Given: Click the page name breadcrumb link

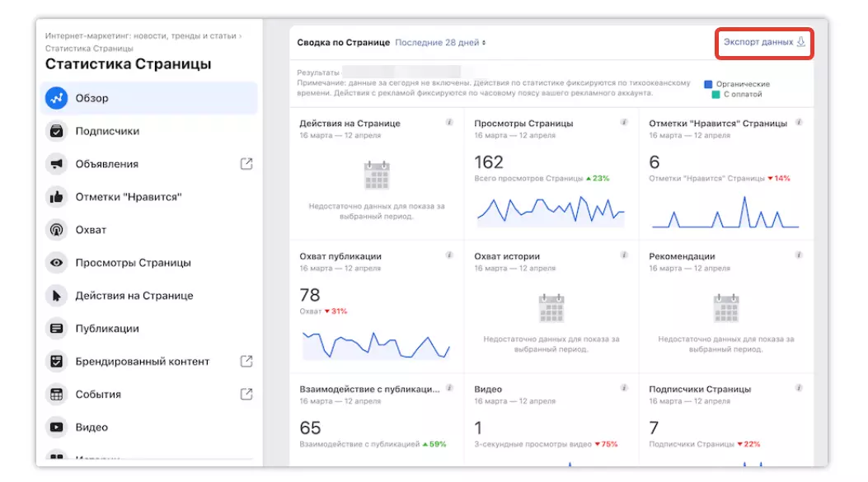Looking at the screenshot, I should 141,36.
